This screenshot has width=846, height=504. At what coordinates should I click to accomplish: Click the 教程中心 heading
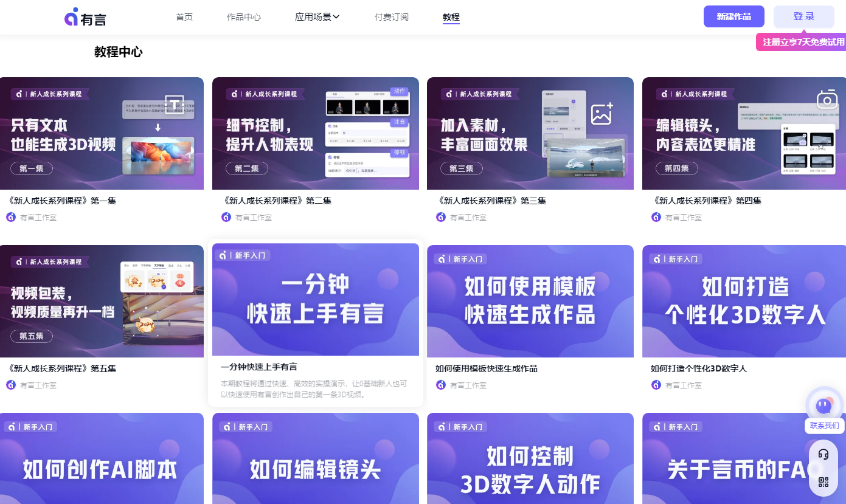pyautogui.click(x=119, y=52)
